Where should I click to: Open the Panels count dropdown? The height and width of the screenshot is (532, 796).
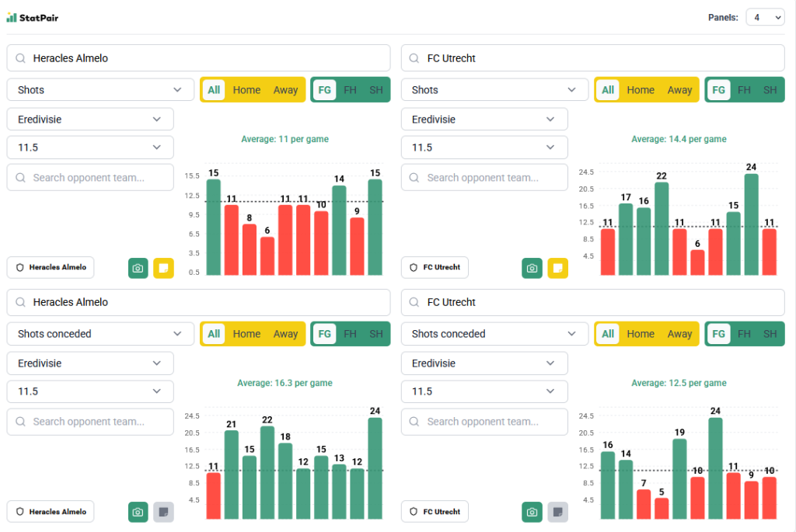765,17
